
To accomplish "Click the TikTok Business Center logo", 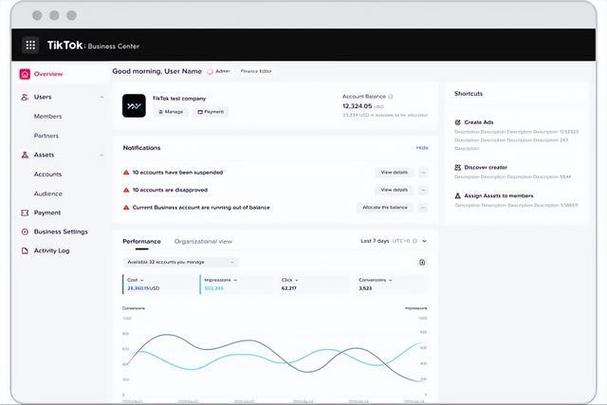I will (93, 45).
